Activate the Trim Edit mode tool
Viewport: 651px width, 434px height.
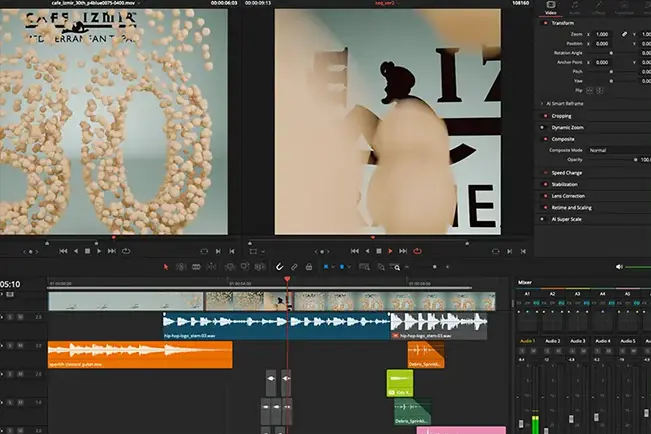(181, 267)
